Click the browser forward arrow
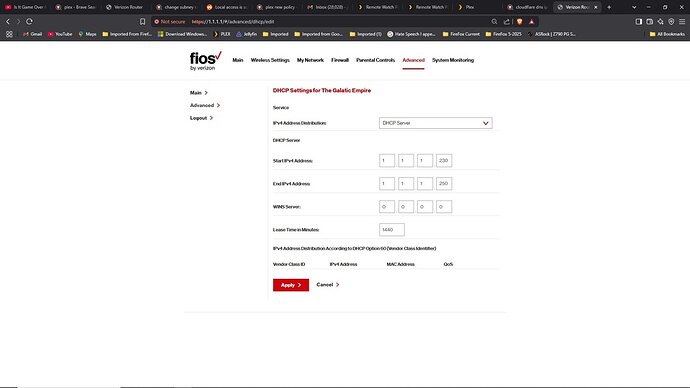The image size is (690, 388). point(18,22)
